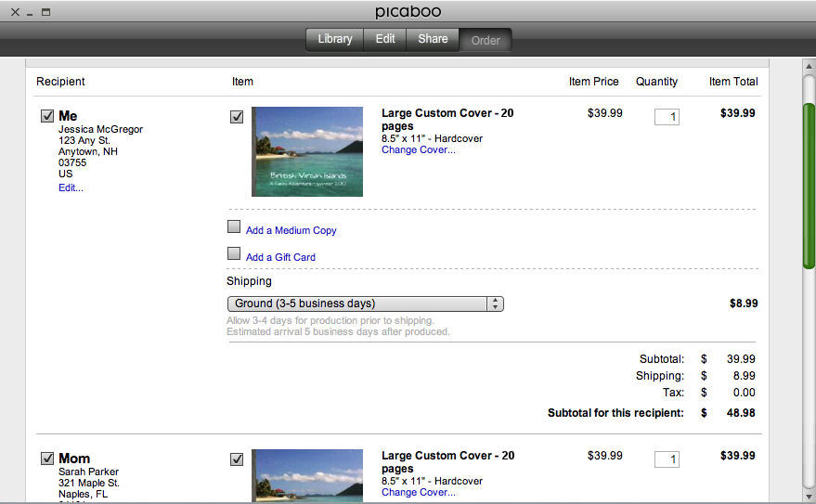Select the Share tab

[x=433, y=39]
